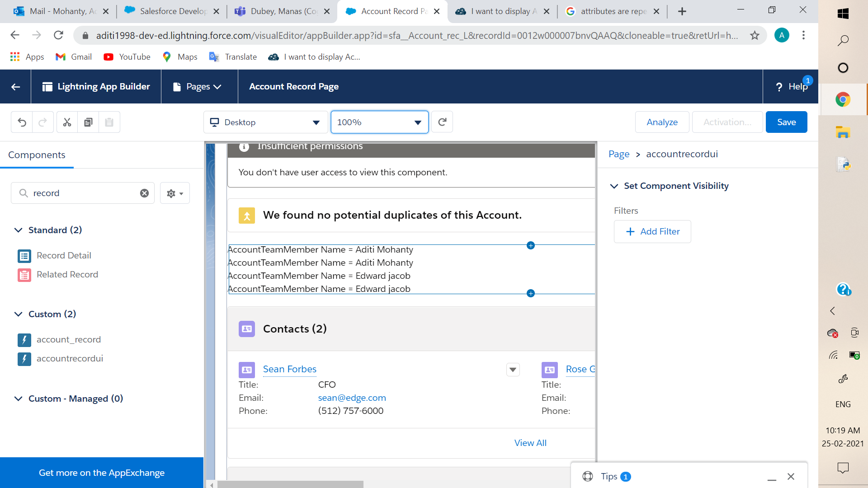Image resolution: width=868 pixels, height=488 pixels.
Task: Click the copy icon in toolbar
Action: [x=88, y=122]
